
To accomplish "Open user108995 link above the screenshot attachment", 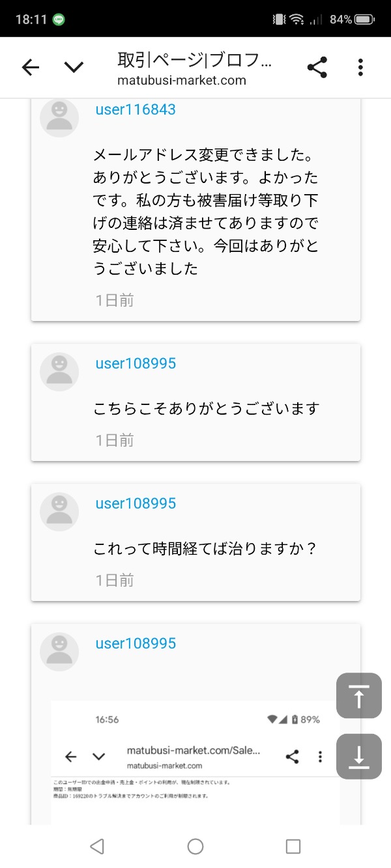I will click(136, 643).
